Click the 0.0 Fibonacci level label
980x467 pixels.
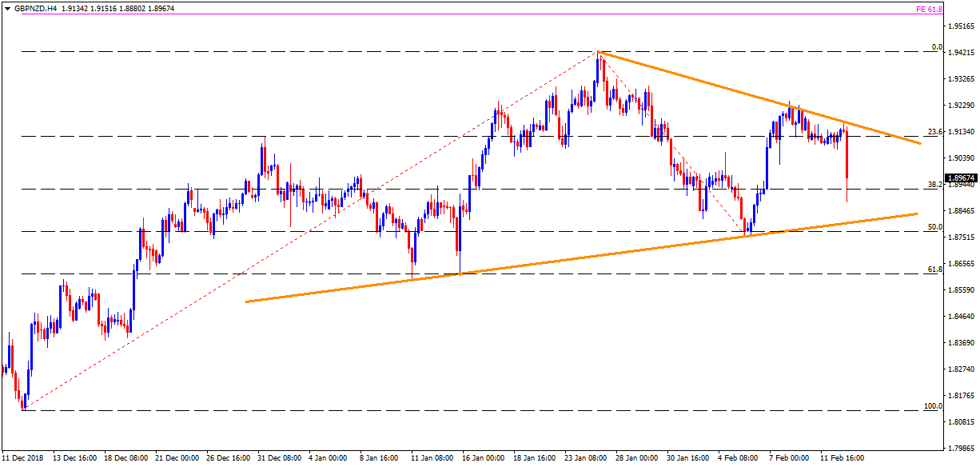pos(937,47)
